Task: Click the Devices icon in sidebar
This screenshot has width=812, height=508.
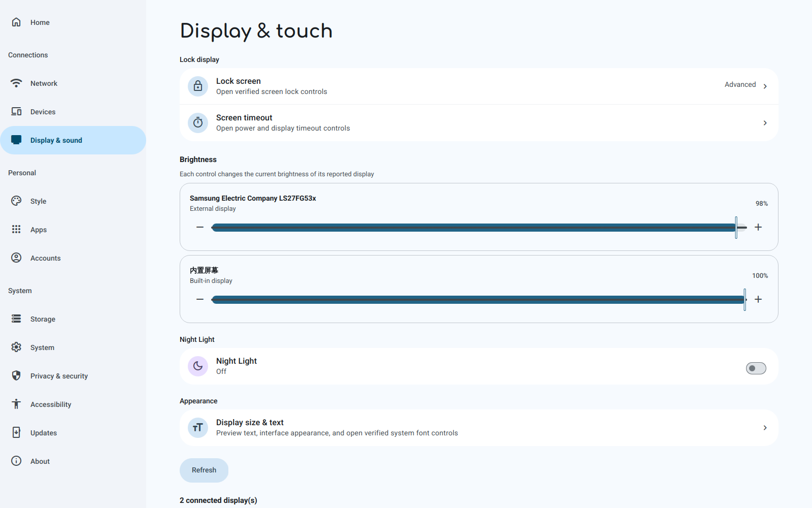Action: pos(16,112)
